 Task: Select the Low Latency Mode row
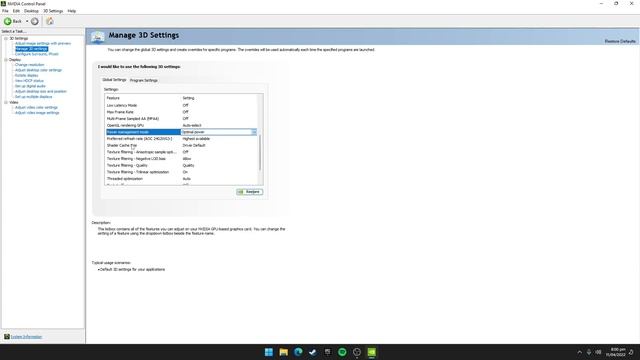pyautogui.click(x=182, y=105)
